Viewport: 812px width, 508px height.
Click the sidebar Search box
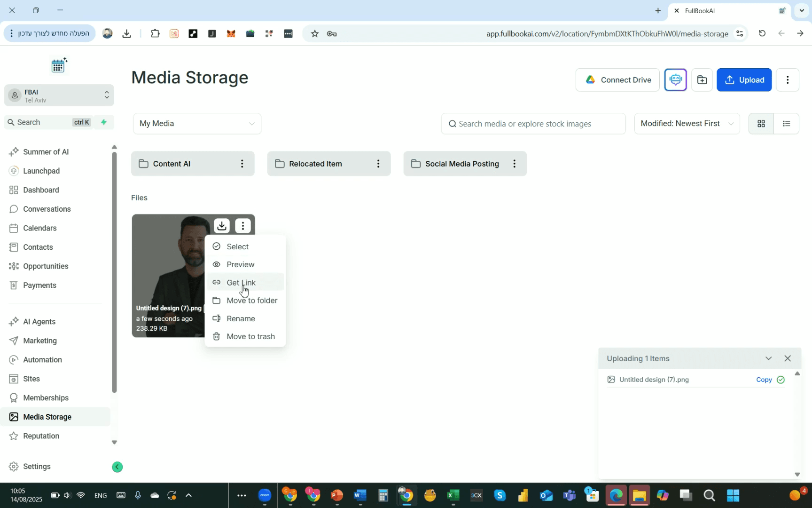tap(48, 122)
